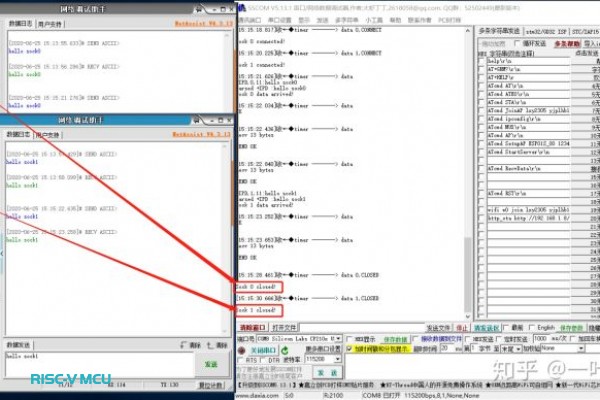Click the pin icon in upper 网络调试助手 window
The height and width of the screenshot is (400, 600).
[x=198, y=9]
